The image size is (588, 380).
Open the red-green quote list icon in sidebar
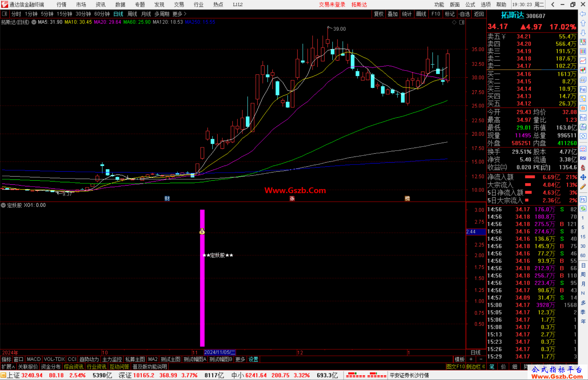[583, 42]
